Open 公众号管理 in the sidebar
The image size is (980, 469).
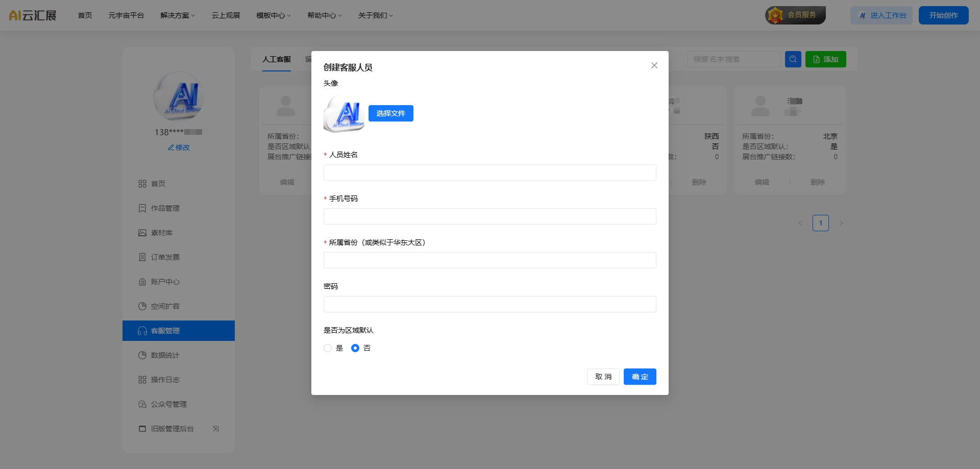169,404
